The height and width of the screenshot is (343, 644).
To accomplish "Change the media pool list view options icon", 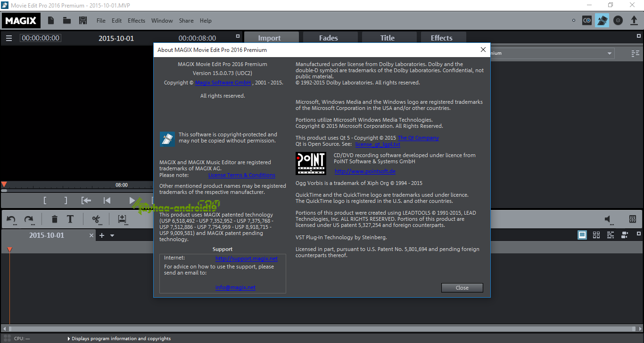I will (x=635, y=53).
